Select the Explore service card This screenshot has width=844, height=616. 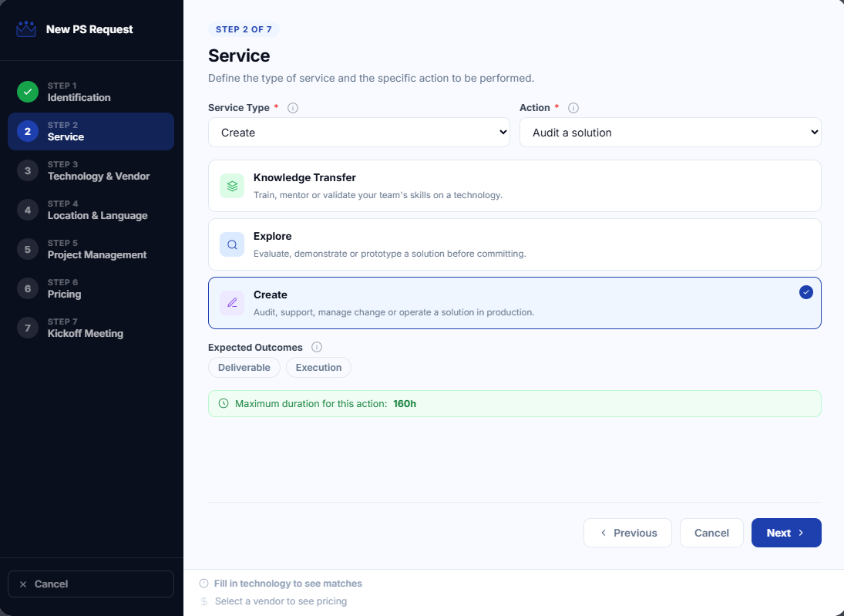click(515, 244)
